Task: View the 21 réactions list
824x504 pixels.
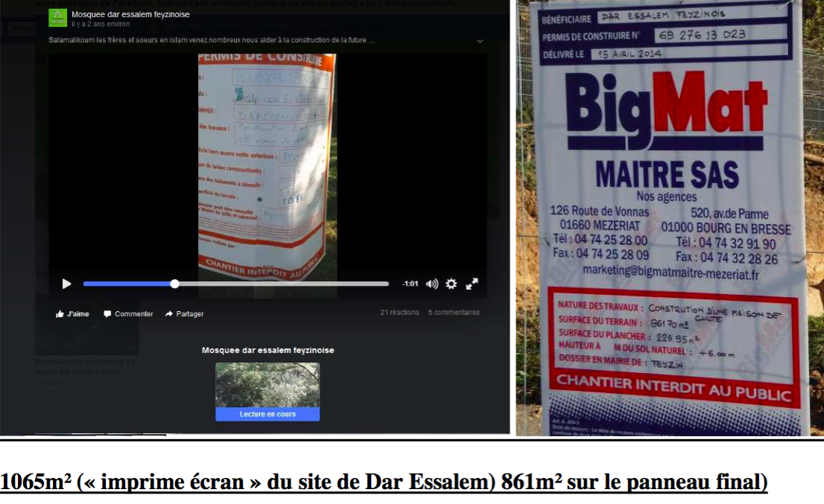Action: click(x=399, y=313)
